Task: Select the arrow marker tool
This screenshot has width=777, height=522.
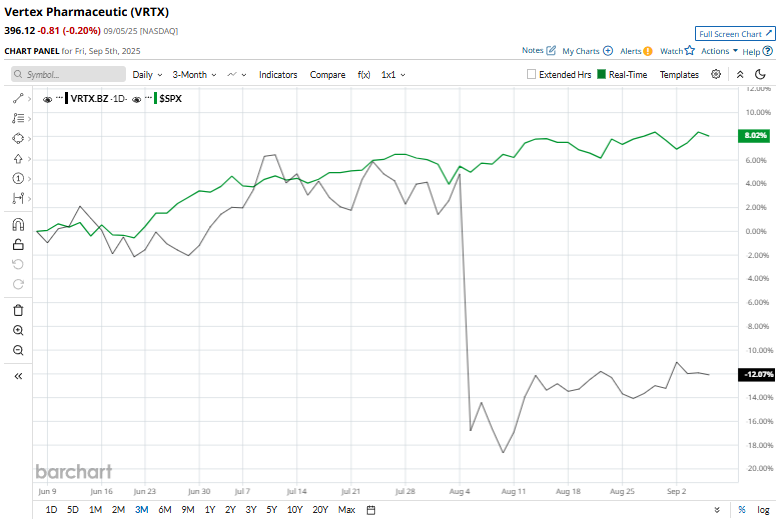Action: point(18,159)
